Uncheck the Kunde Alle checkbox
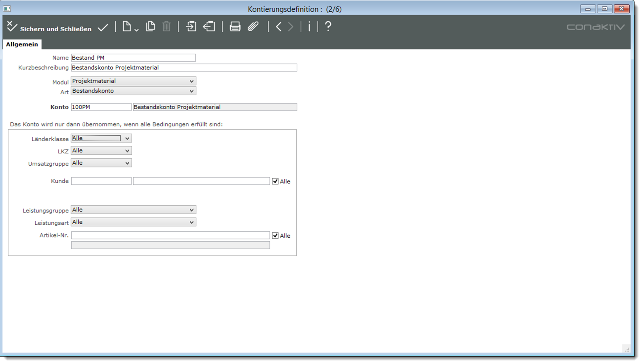The width and height of the screenshot is (642, 364). tap(275, 181)
